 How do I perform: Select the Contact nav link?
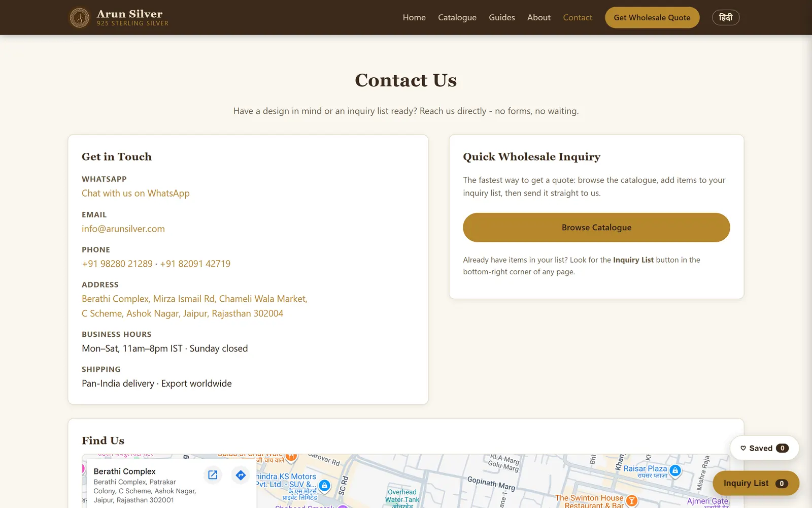(578, 17)
